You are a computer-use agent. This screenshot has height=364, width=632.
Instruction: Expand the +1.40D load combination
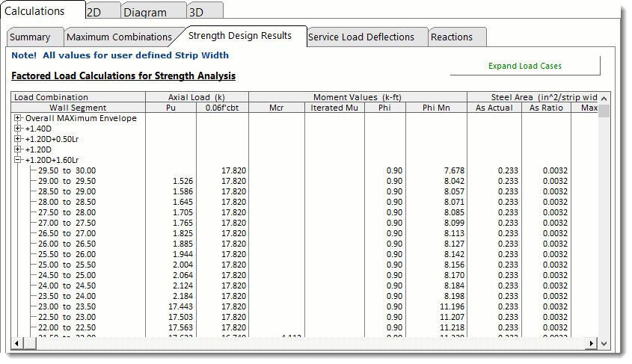(18, 129)
